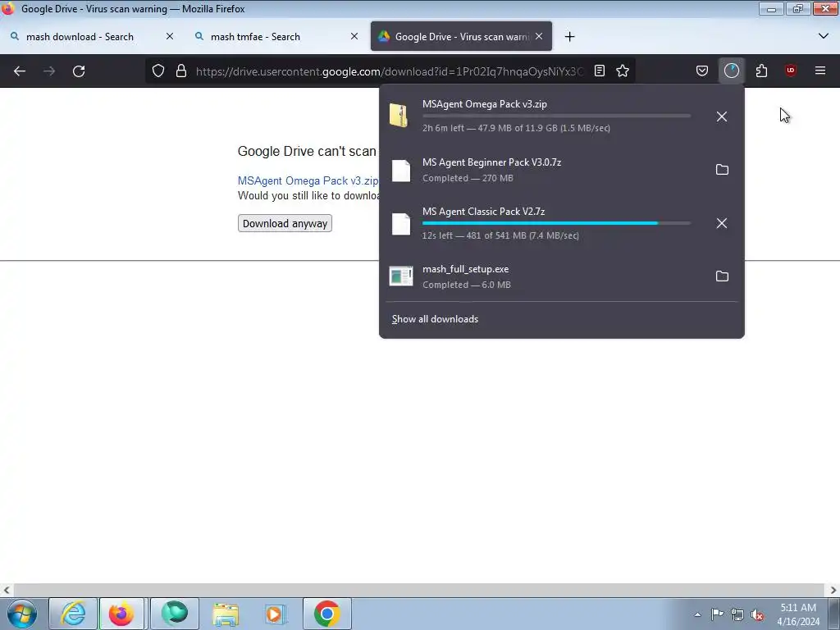Open the extensions puzzle icon
The width and height of the screenshot is (840, 630).
pyautogui.click(x=761, y=71)
